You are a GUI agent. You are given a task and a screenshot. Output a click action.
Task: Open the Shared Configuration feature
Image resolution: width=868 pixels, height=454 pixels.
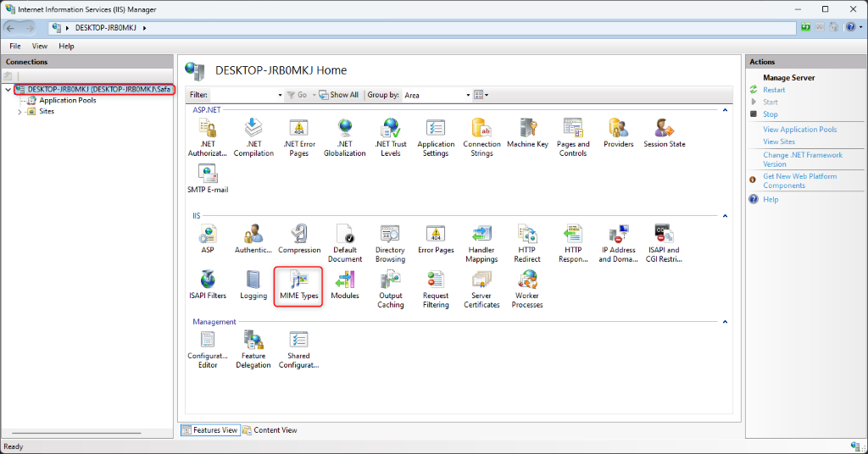point(299,350)
